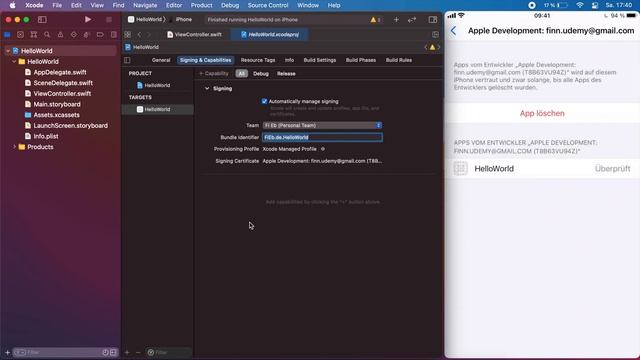Add a file with the navigator's plus button
This screenshot has height=360, width=640.
coord(7,352)
